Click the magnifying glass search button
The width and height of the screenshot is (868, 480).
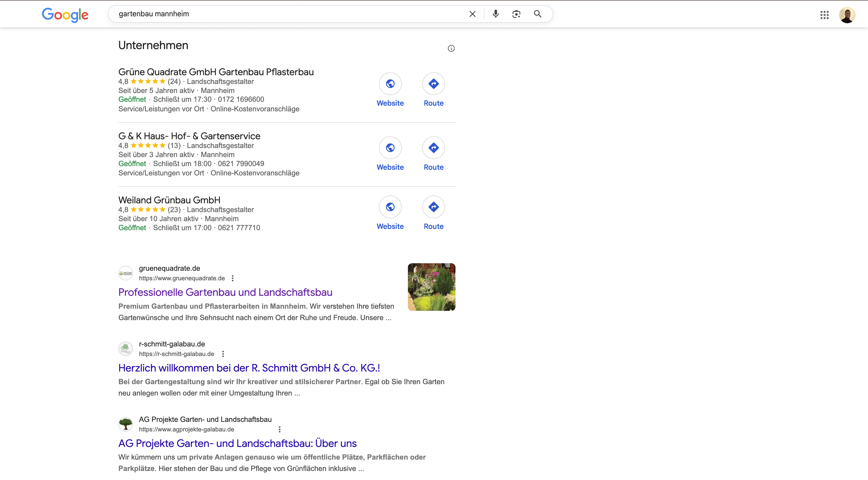click(537, 14)
